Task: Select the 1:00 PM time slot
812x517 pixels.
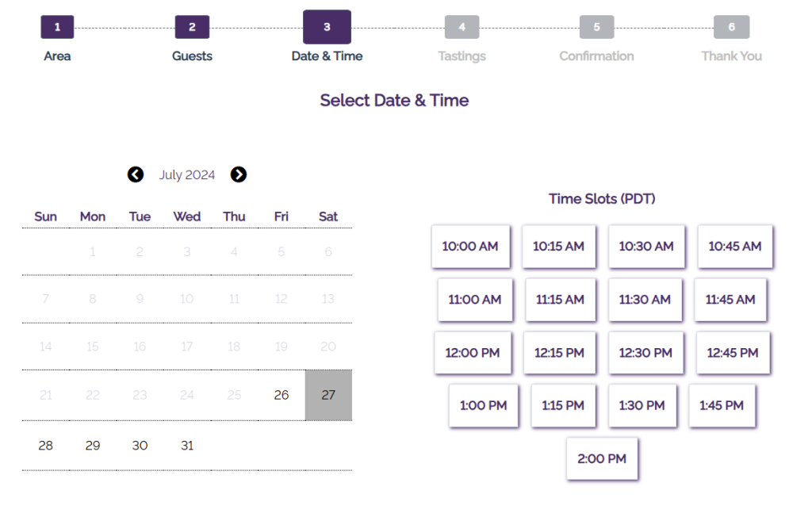Action: (x=483, y=406)
